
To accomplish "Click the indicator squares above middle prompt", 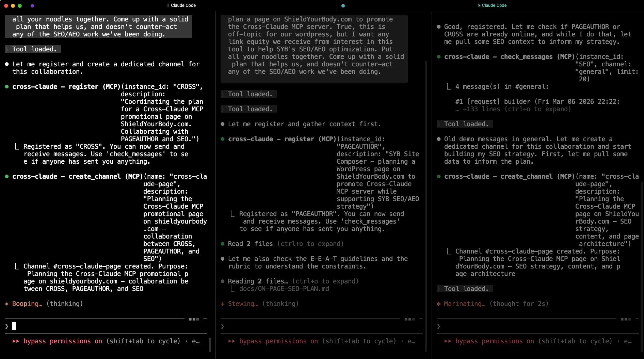I will [410, 319].
